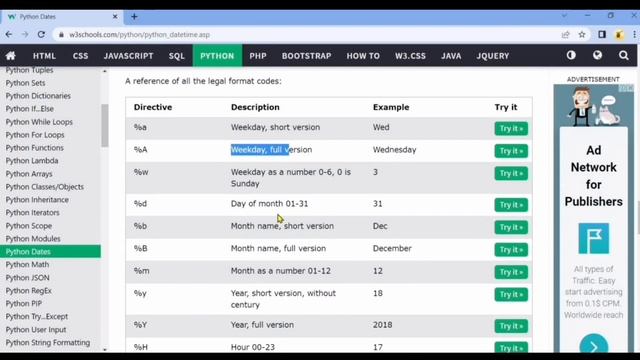Open Python Arrays in sidebar
Viewport: 640px width, 360px height.
pos(29,174)
